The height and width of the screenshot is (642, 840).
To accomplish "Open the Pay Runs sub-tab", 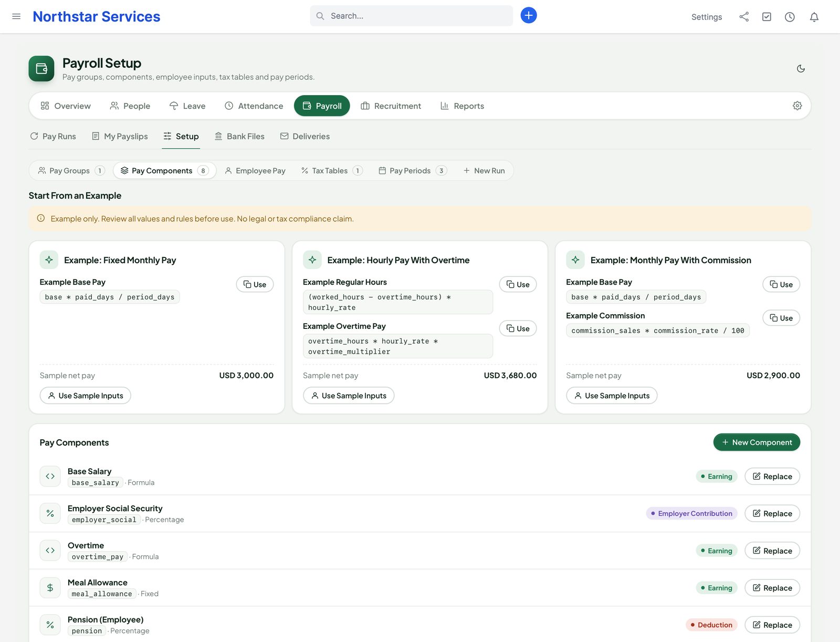I will [x=53, y=136].
